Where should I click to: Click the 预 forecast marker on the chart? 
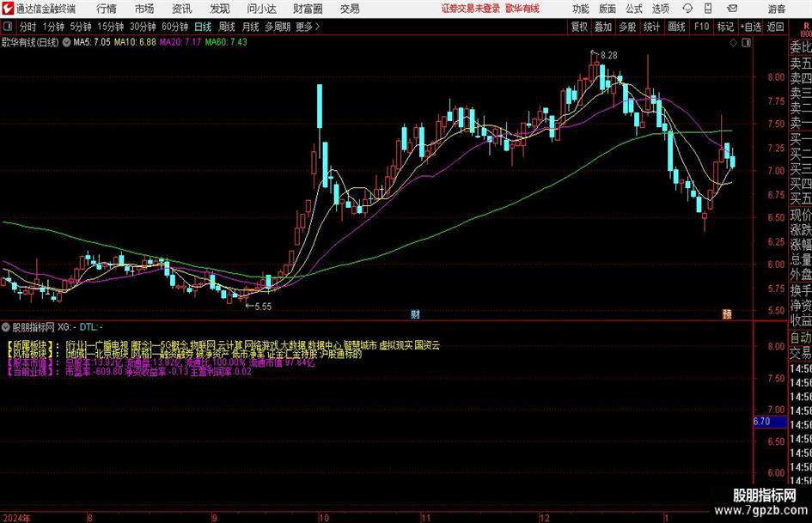727,313
